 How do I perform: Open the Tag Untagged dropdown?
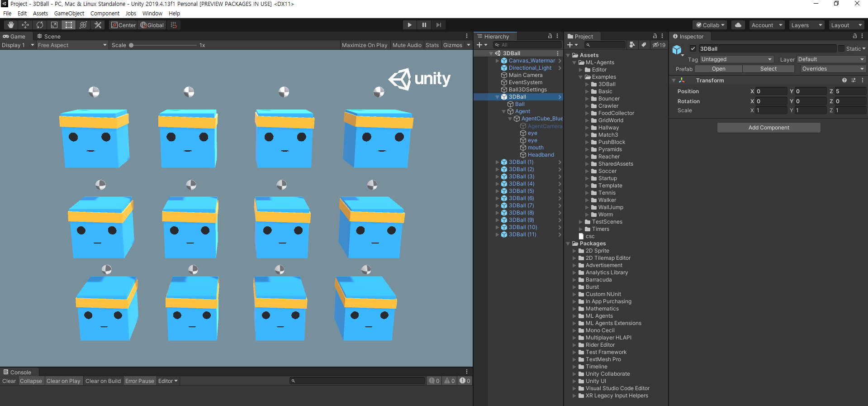(737, 59)
